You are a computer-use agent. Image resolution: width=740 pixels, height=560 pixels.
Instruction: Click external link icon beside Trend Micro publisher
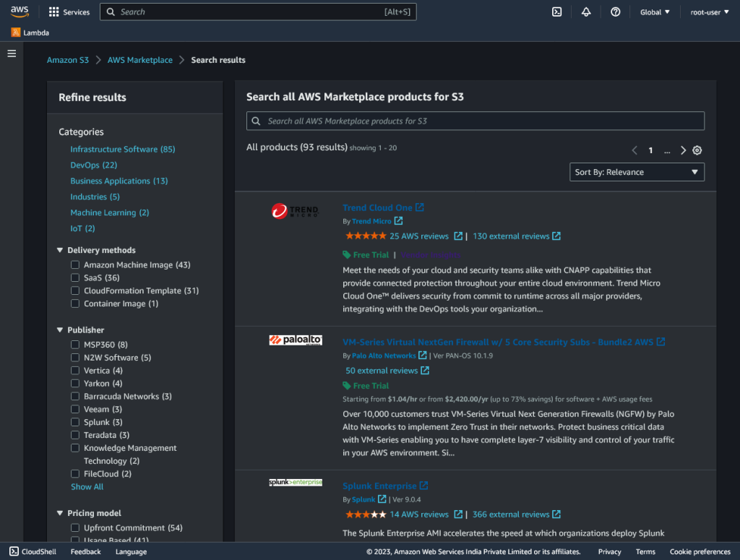click(x=398, y=221)
